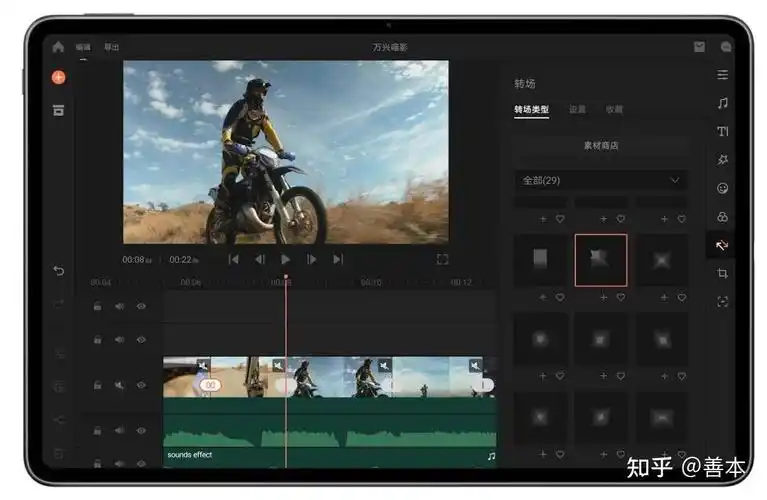Step back one frame

pos(260,259)
